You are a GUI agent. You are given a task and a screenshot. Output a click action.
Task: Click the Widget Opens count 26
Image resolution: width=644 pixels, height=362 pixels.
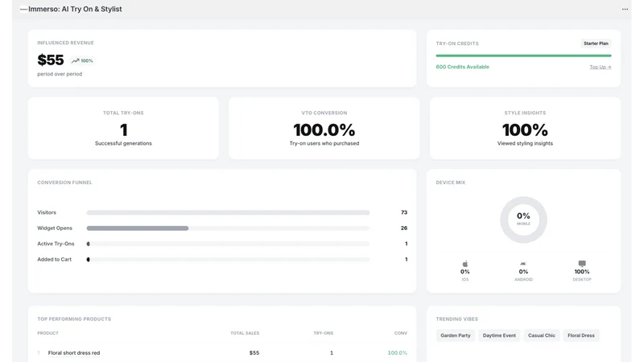click(x=404, y=228)
